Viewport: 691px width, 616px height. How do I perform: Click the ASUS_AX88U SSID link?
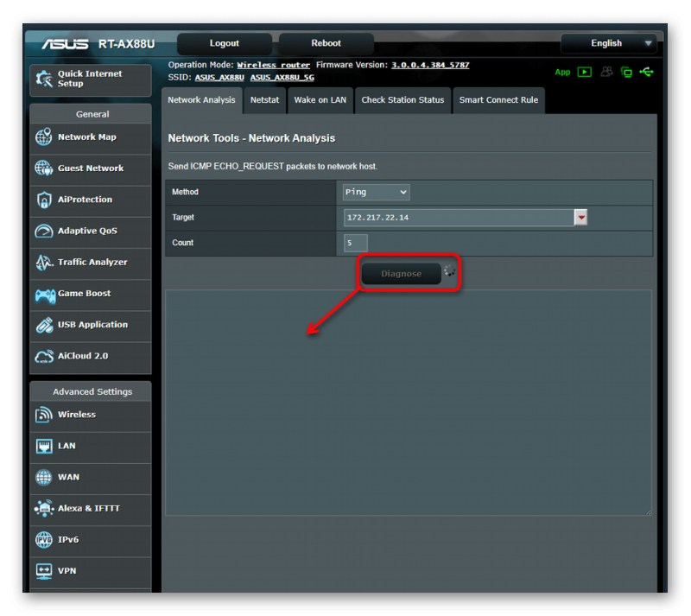click(x=219, y=78)
